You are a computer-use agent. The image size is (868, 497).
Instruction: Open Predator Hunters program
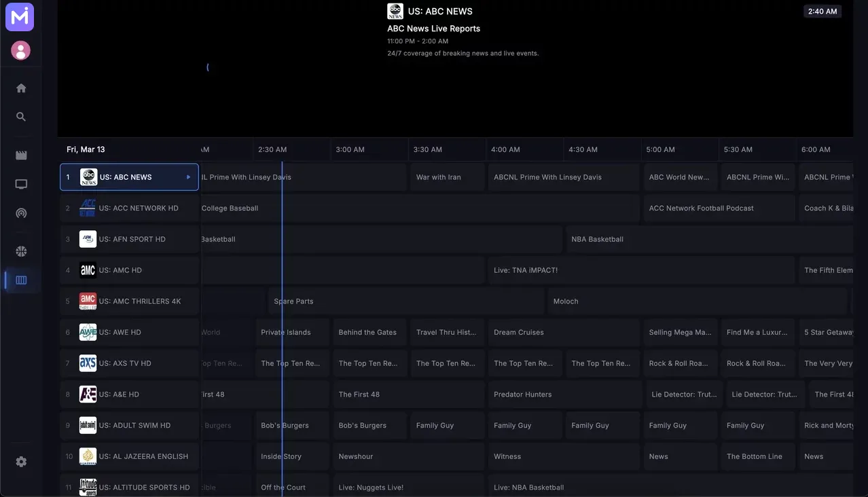pyautogui.click(x=565, y=394)
